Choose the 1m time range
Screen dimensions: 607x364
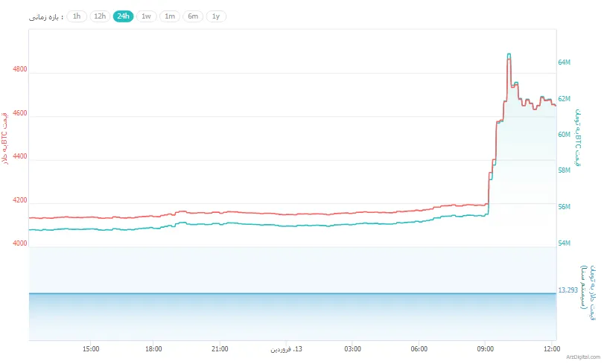170,16
